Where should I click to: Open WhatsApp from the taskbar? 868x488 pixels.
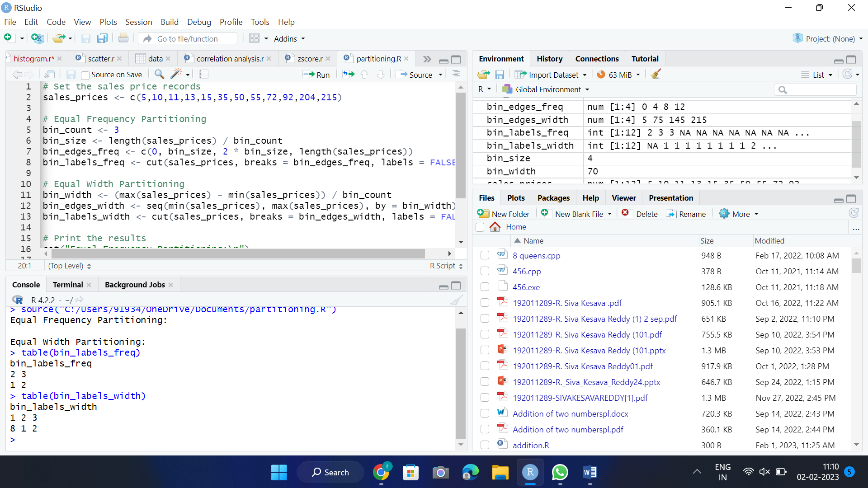click(560, 472)
